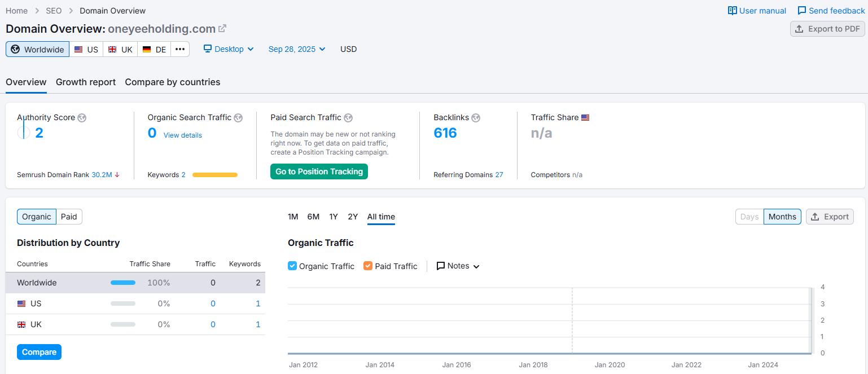Screen dimensions: 868x374
Task: Expand the Notes dropdown
Action: tap(458, 266)
